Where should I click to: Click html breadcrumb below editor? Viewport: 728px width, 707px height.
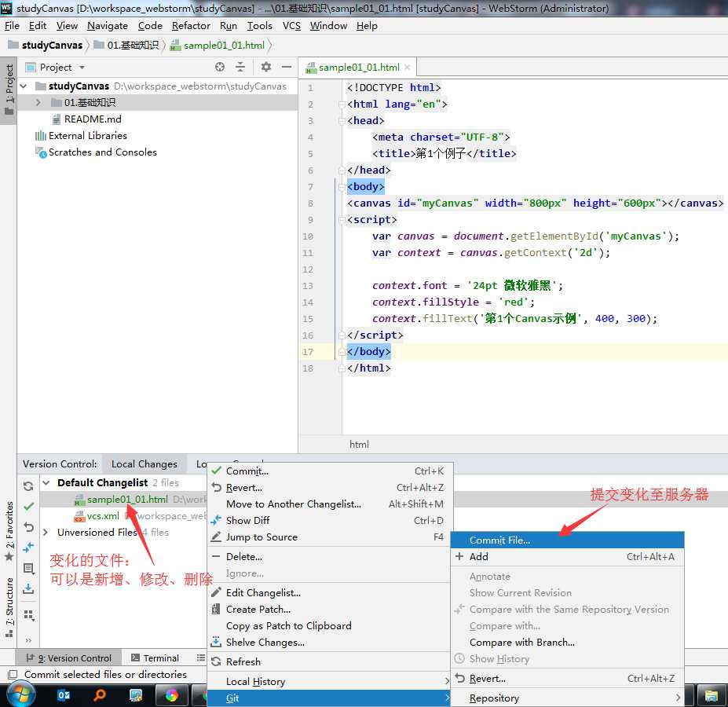(359, 444)
